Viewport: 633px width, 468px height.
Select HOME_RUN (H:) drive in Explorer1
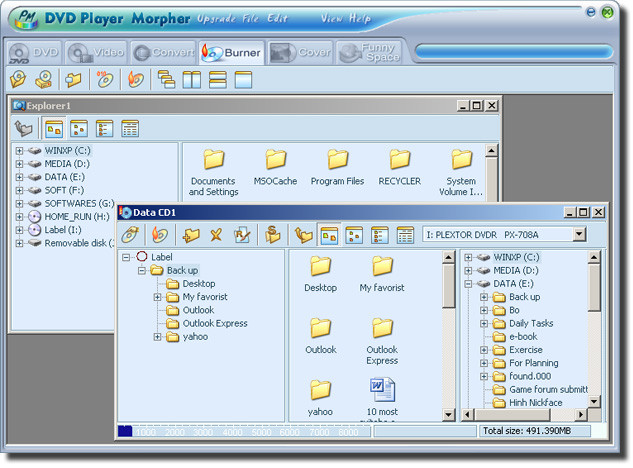[x=77, y=217]
